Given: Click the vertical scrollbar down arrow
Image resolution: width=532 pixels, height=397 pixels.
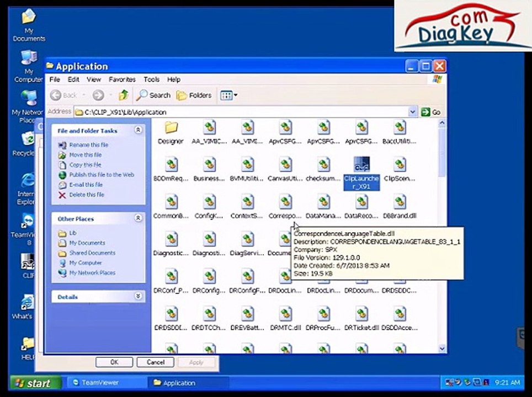Looking at the screenshot, I should [441, 348].
